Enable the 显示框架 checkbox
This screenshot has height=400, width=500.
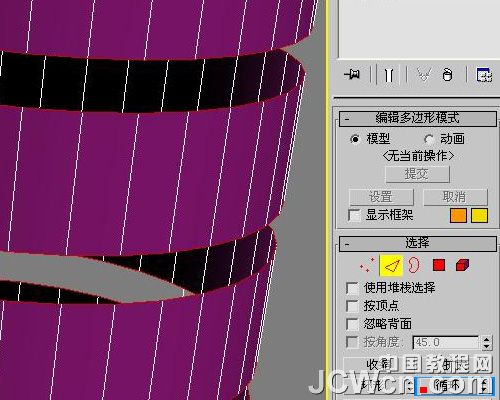[354, 215]
